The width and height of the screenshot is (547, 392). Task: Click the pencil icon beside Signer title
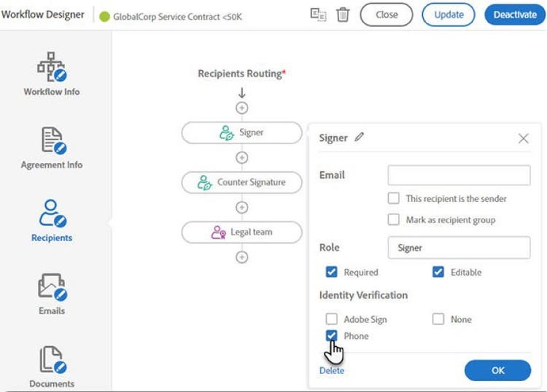coord(359,137)
